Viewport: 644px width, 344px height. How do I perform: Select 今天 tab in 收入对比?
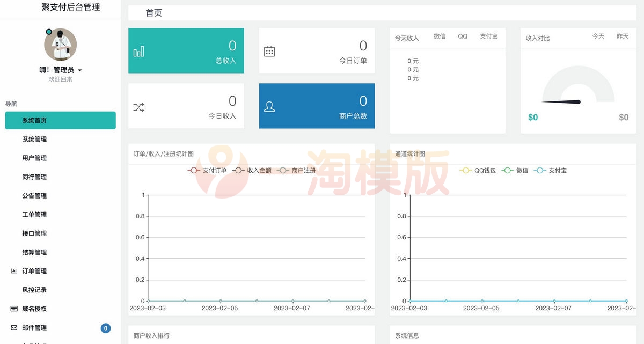[x=598, y=36]
